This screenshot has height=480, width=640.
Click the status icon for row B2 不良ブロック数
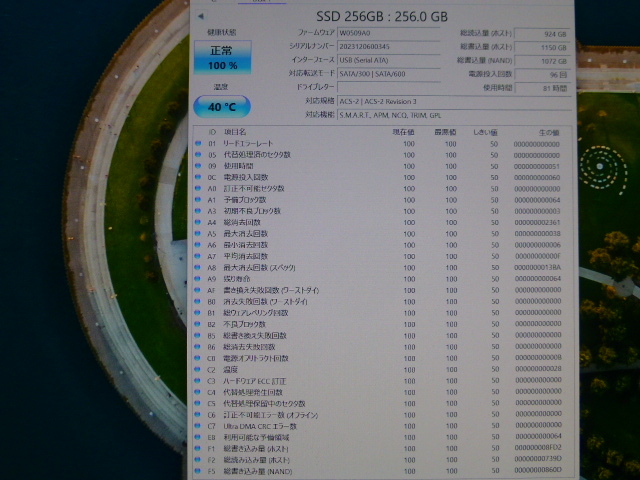[198, 324]
